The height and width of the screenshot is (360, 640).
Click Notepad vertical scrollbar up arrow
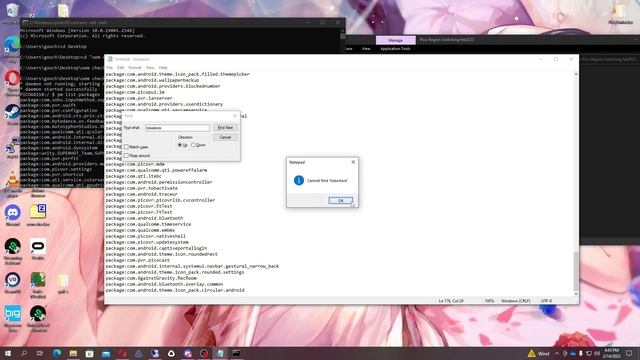576,74
